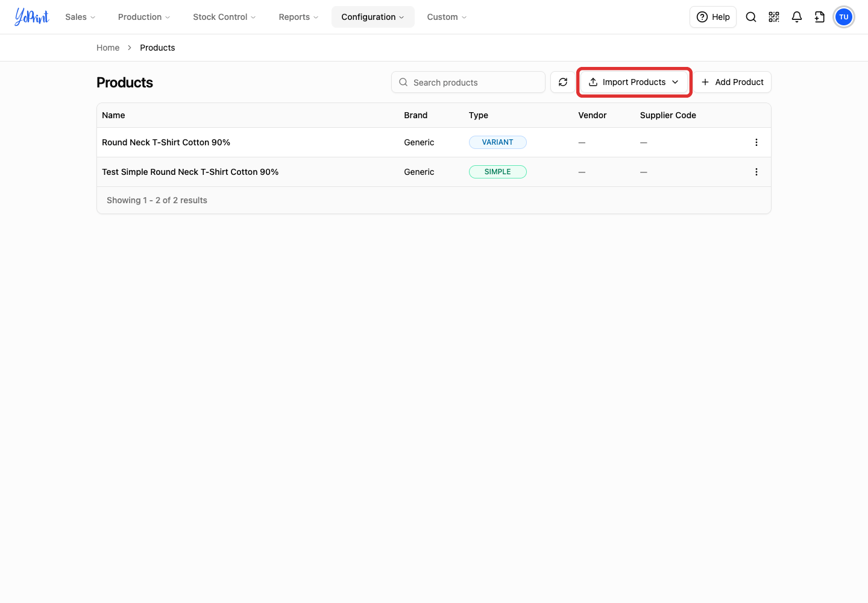Click the Add Product button
The width and height of the screenshot is (868, 603).
coord(733,82)
